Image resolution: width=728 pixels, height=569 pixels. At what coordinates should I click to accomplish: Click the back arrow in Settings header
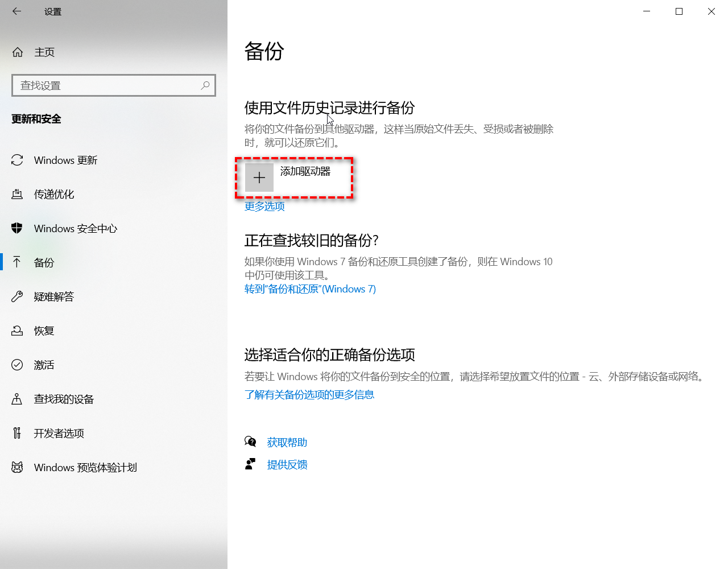pyautogui.click(x=16, y=11)
